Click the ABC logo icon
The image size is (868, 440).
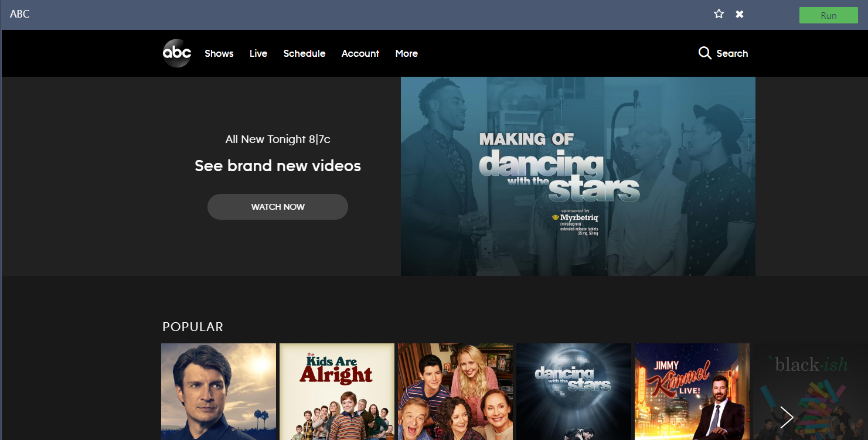click(177, 53)
